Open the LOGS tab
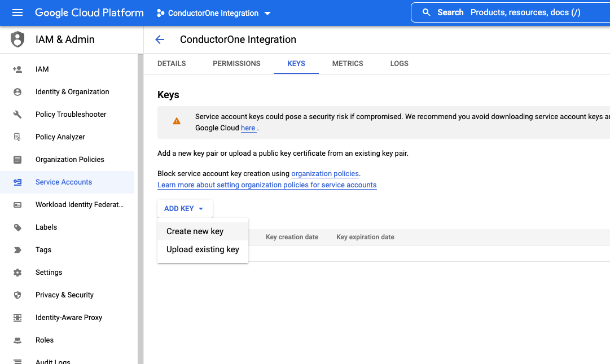 coord(399,63)
